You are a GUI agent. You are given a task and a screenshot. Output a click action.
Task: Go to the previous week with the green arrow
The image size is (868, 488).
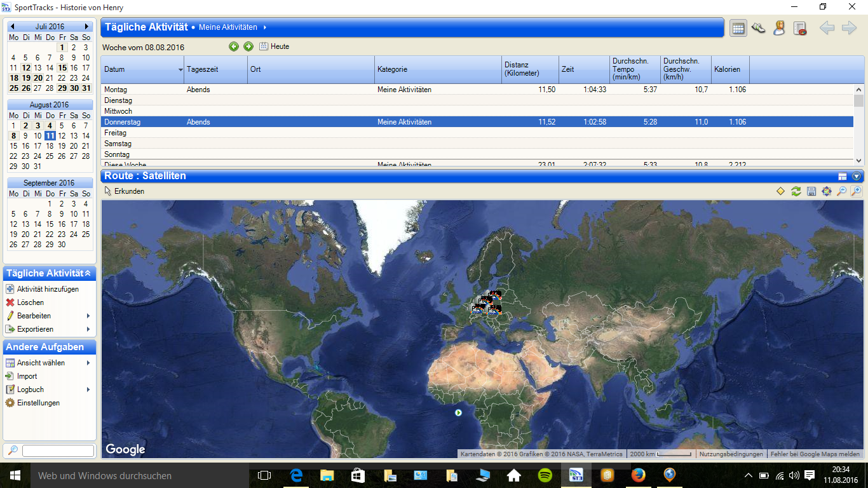[234, 46]
